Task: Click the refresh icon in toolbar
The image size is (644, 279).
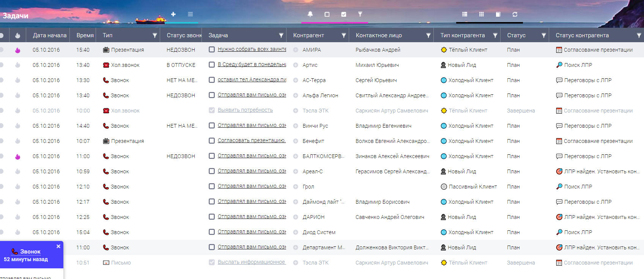Action: click(x=515, y=14)
